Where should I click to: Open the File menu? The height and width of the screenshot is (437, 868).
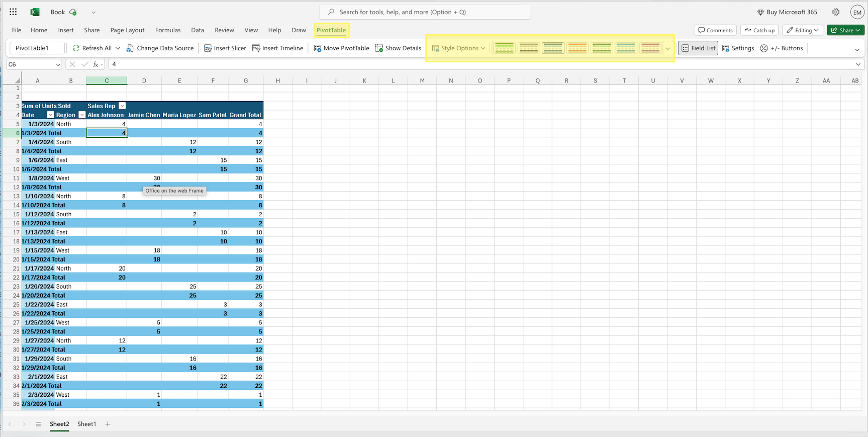click(x=17, y=30)
